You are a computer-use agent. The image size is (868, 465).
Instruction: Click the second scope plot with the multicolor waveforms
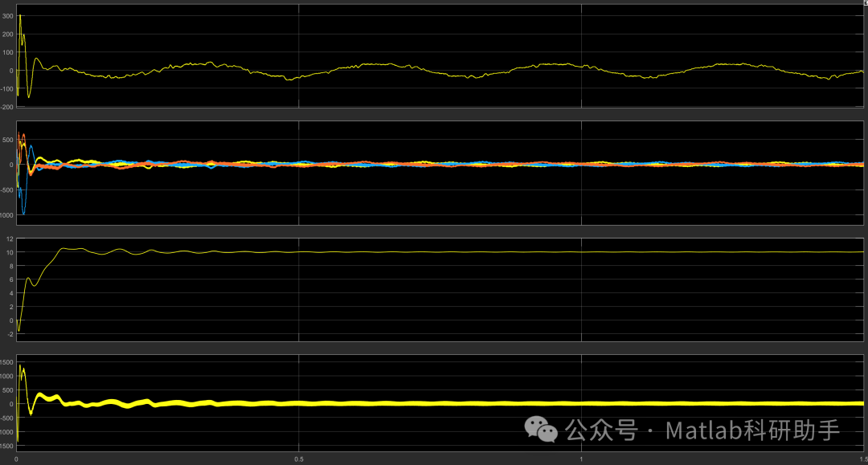pyautogui.click(x=440, y=173)
